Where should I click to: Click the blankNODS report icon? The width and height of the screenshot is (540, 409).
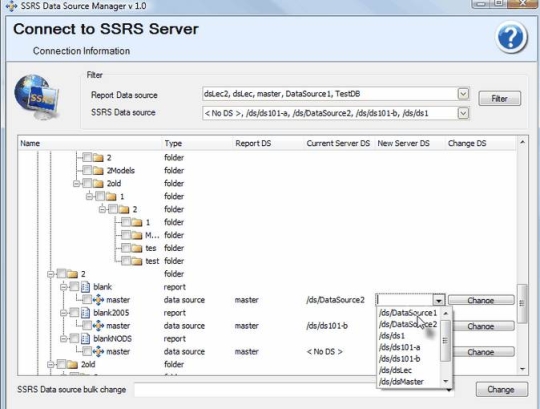[x=85, y=338]
